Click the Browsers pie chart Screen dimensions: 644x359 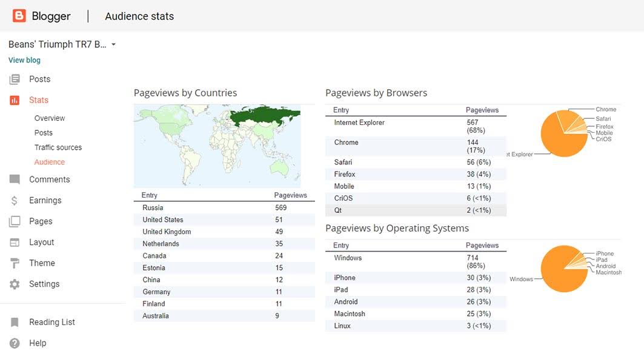[x=564, y=133]
